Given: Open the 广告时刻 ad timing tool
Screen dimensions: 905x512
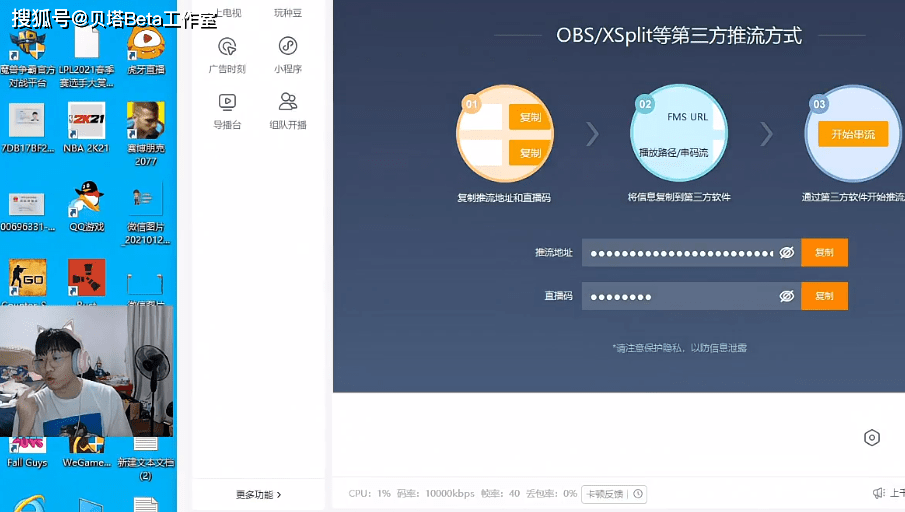Looking at the screenshot, I should 227,55.
